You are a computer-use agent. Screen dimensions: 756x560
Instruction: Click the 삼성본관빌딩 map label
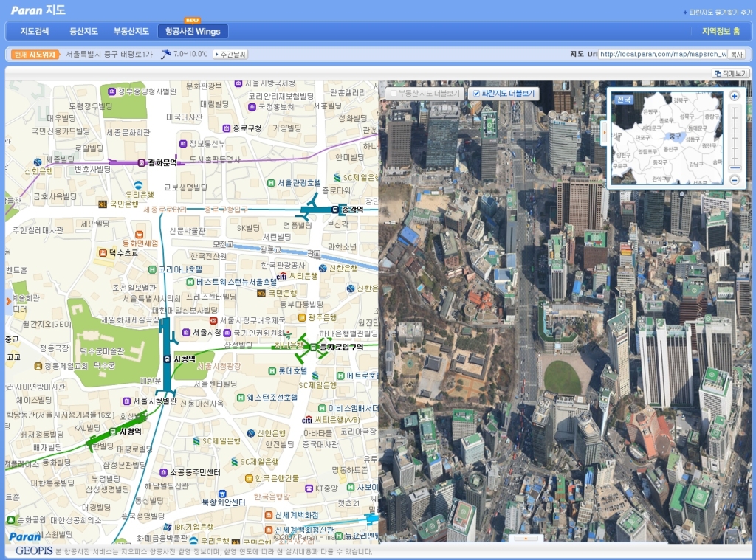(124, 465)
